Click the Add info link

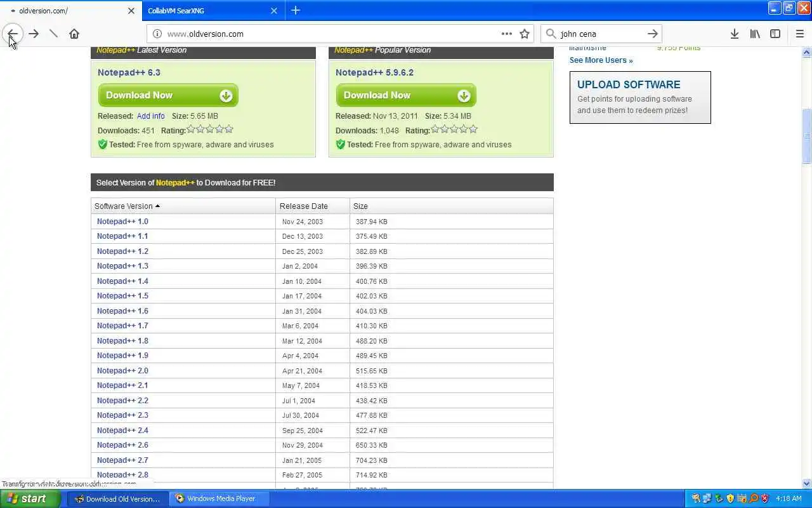pos(150,116)
